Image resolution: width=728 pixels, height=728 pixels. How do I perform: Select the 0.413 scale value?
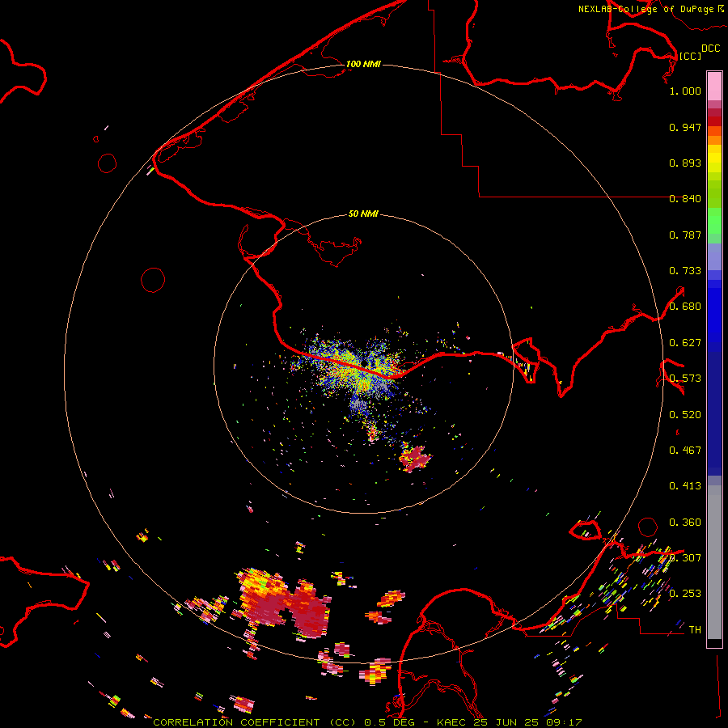(685, 486)
